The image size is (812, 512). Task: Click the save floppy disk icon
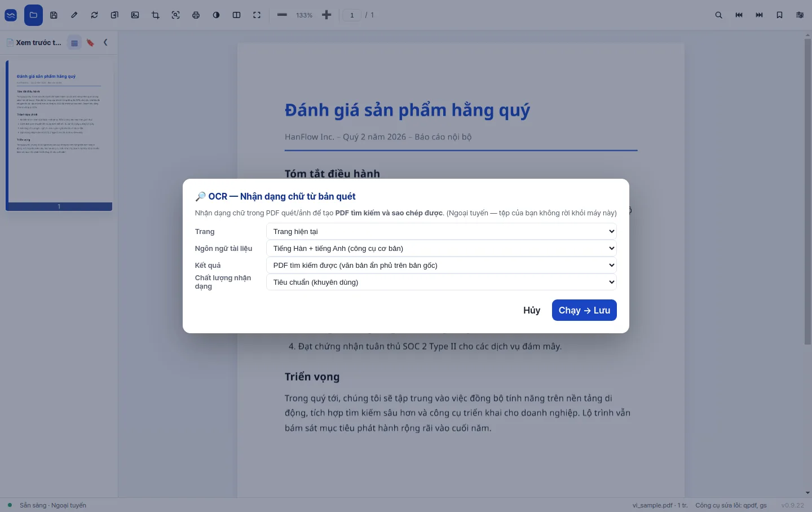[x=54, y=15]
